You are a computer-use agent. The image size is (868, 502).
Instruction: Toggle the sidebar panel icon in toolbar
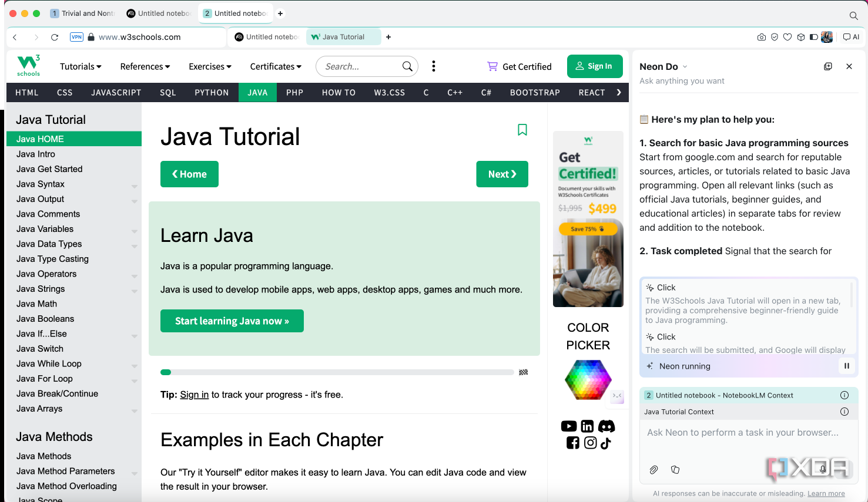(813, 37)
